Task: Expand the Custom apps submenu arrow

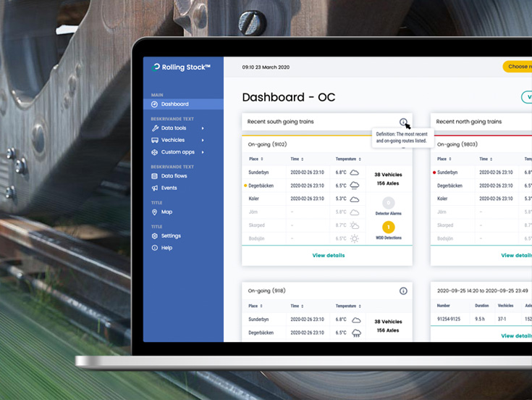Action: point(203,152)
